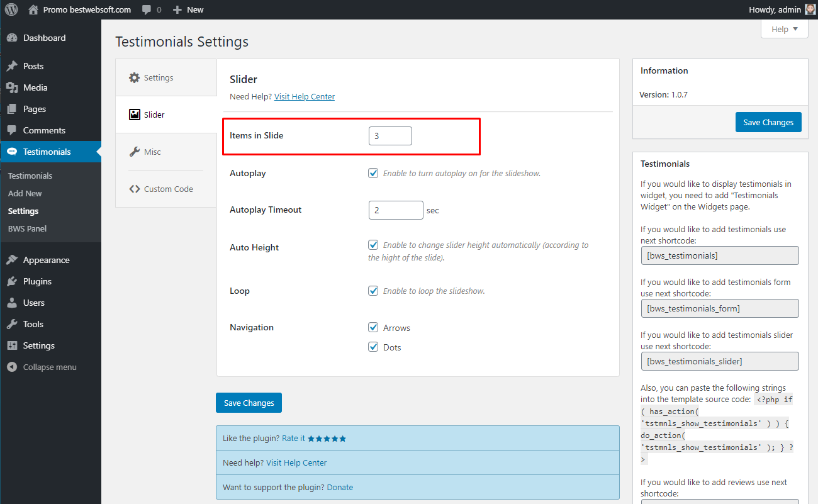Viewport: 818px width, 504px height.
Task: Open the Visit Help Center link under Slider
Action: coord(305,96)
